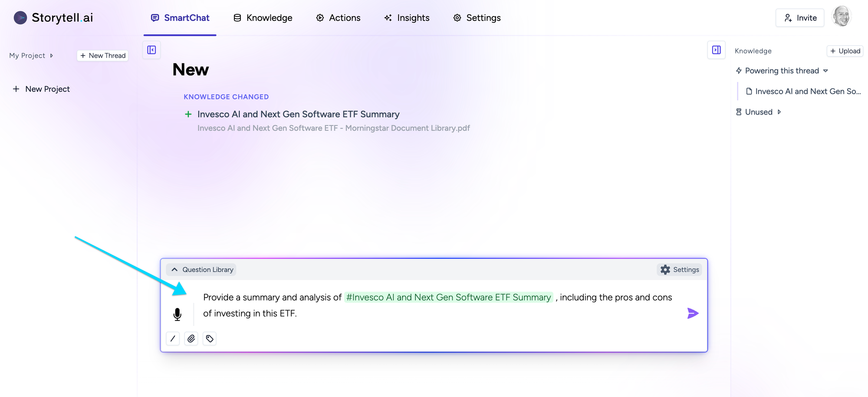Click the thread title "New"
868x397 pixels.
tap(191, 69)
